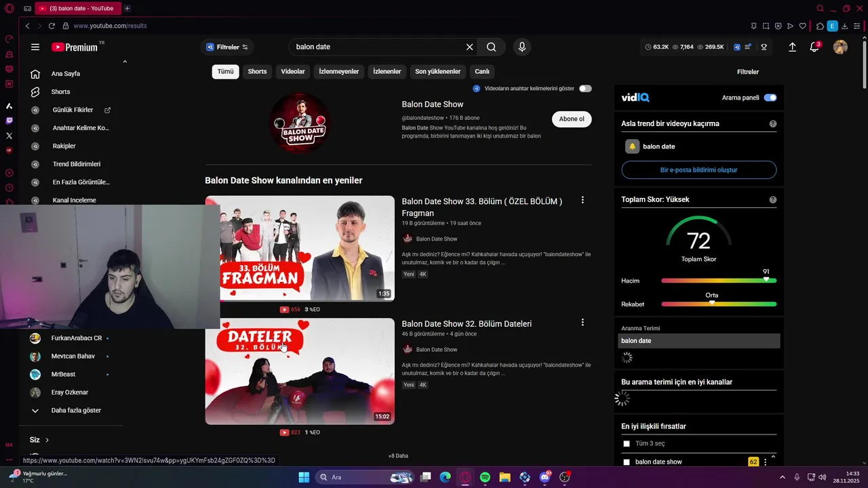Click the 'Hacim' score slider bar
868x488 pixels.
click(x=719, y=281)
